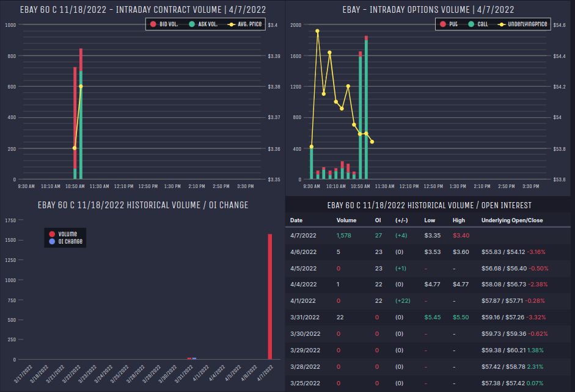Click the first yellow Avg. Price point at $3.36
The width and height of the screenshot is (575, 392).
(75, 148)
